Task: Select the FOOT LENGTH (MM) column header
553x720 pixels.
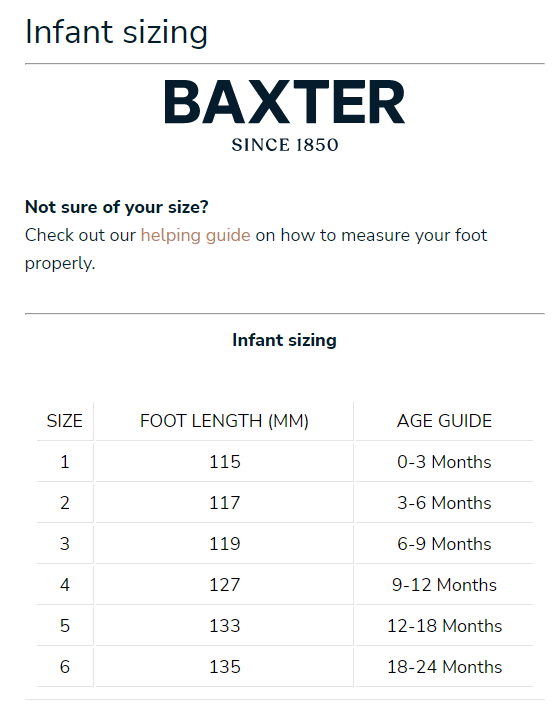Action: tap(224, 421)
